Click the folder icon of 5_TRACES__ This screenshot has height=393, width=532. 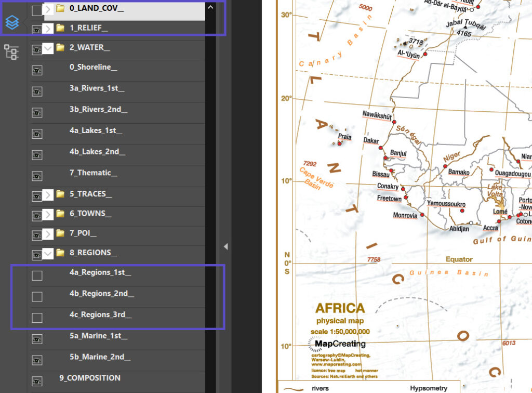tap(60, 193)
